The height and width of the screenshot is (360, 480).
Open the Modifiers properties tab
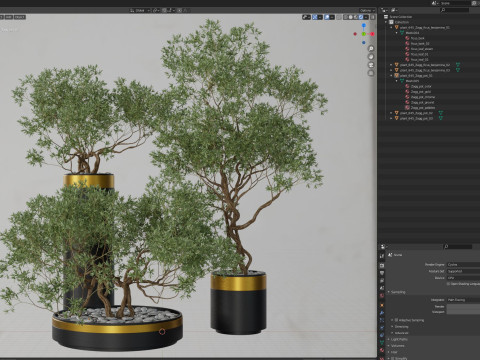tap(382, 313)
